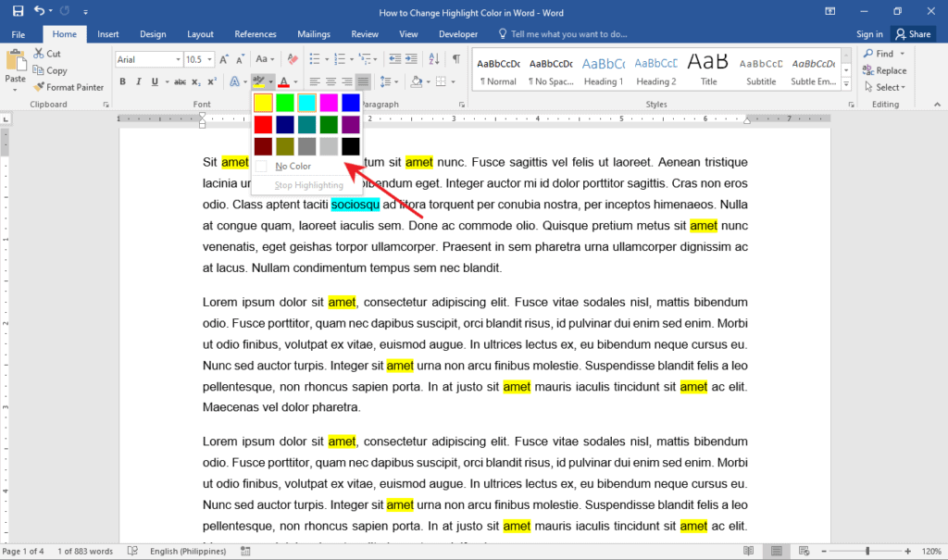Click the Share button
This screenshot has width=948, height=560.
point(913,34)
